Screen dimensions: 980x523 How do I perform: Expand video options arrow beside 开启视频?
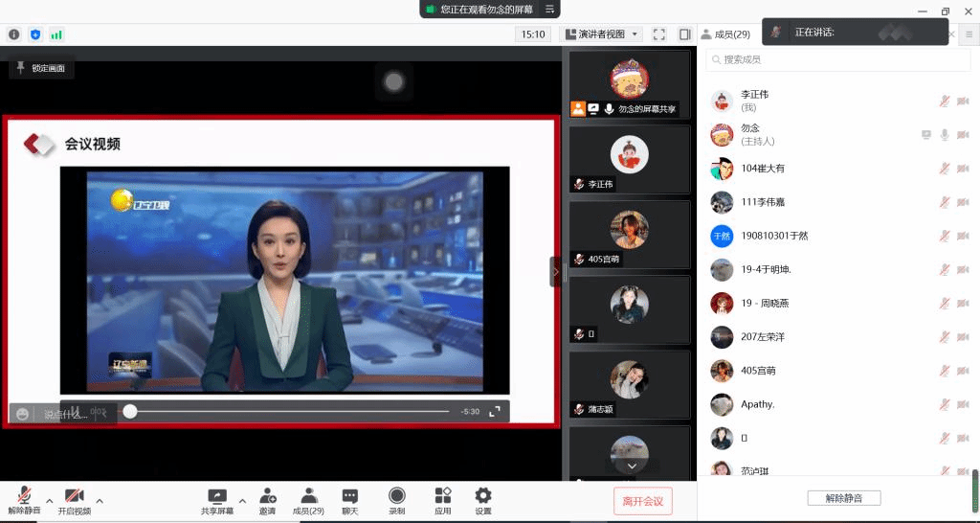100,500
